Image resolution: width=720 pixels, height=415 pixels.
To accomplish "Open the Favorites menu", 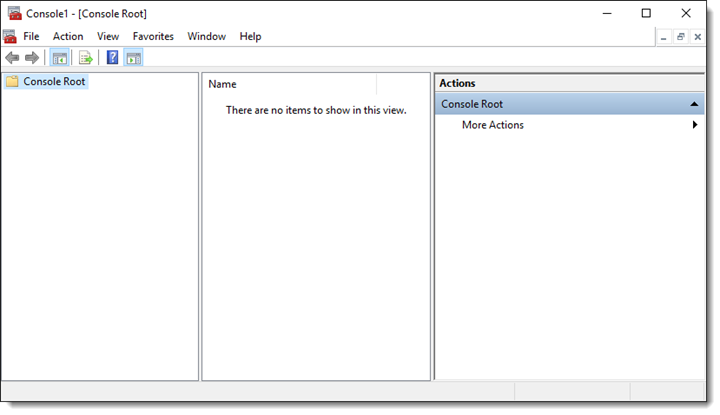I will coord(153,36).
